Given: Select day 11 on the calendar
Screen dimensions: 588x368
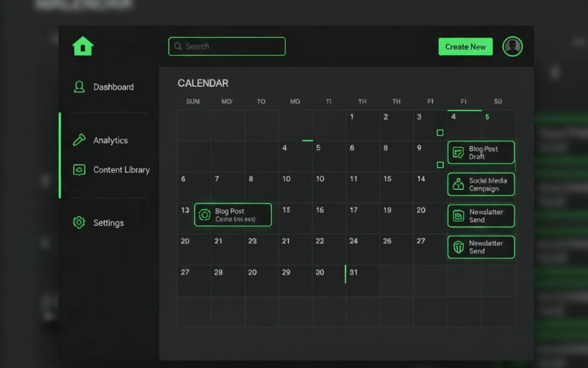Looking at the screenshot, I should (x=354, y=179).
